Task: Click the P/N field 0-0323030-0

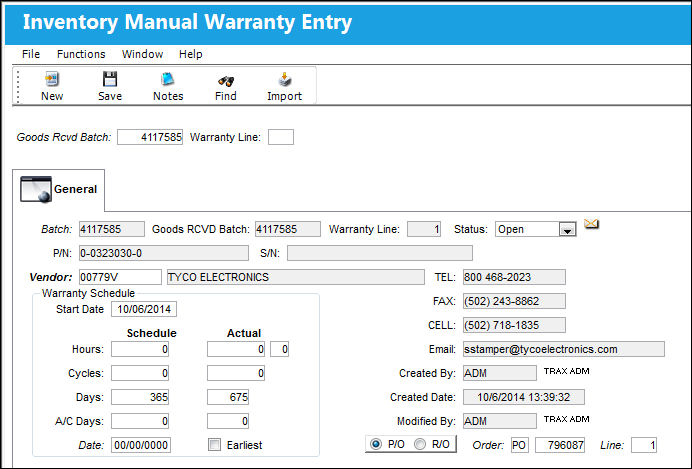Action: (x=164, y=253)
